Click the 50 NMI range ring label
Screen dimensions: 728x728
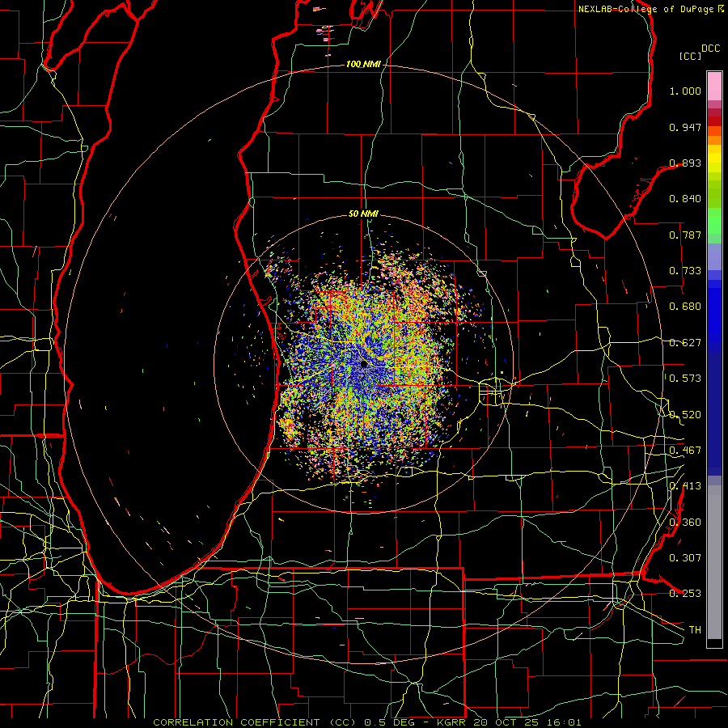(363, 214)
